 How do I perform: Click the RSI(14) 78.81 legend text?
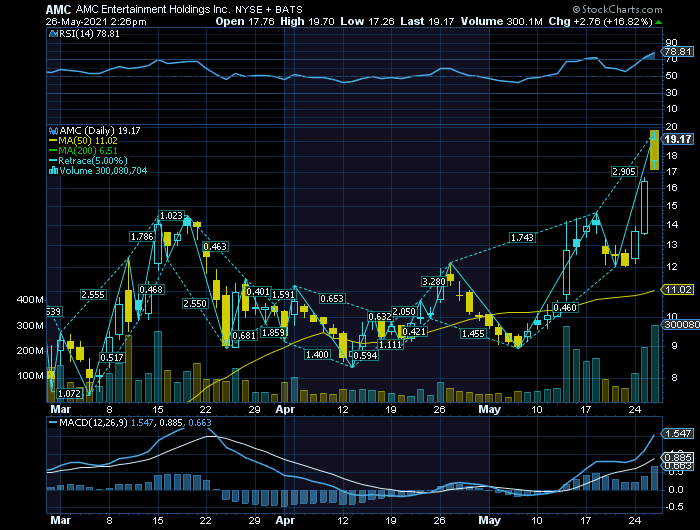tap(89, 33)
